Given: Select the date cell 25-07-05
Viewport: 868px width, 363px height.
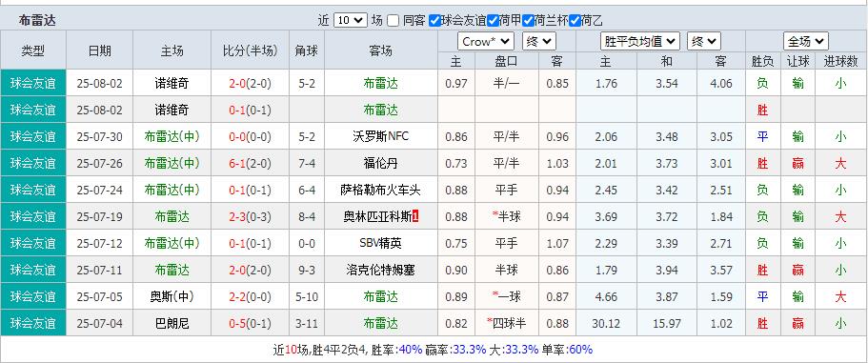Looking at the screenshot, I should click(100, 296).
